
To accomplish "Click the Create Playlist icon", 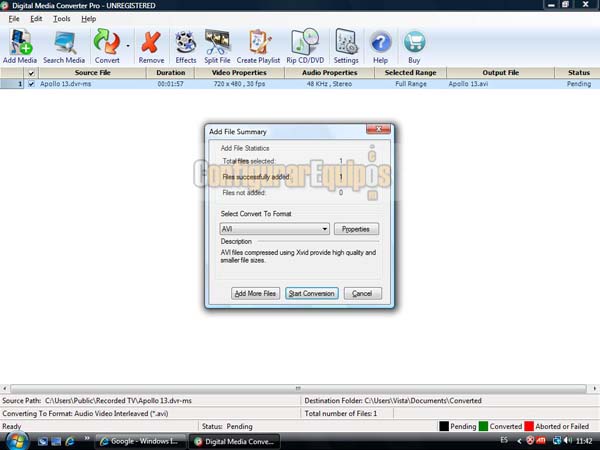I will coord(258,47).
